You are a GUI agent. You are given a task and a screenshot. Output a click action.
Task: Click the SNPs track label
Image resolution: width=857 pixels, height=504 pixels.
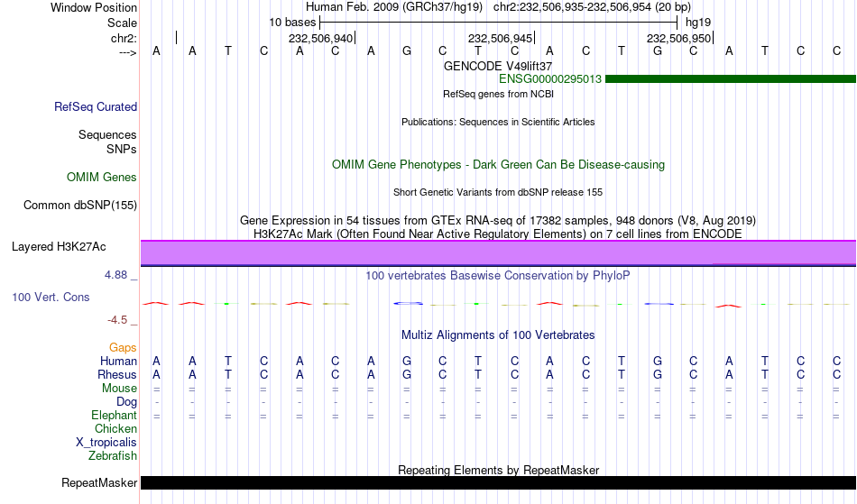pos(122,149)
